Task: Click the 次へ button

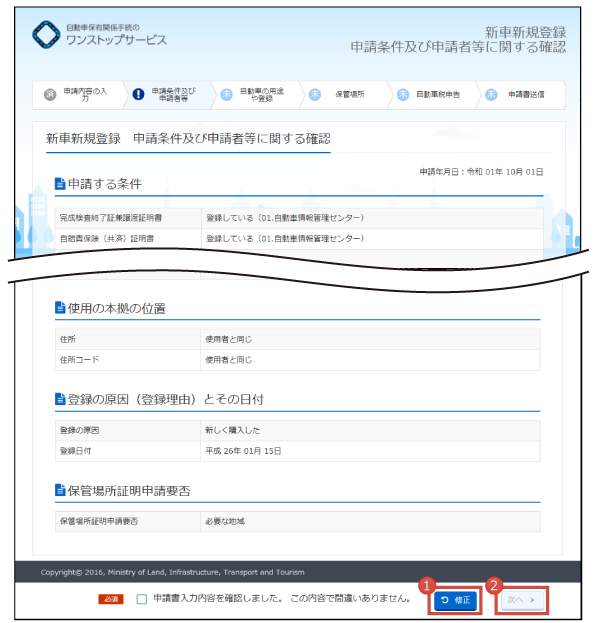Action: click(x=522, y=600)
